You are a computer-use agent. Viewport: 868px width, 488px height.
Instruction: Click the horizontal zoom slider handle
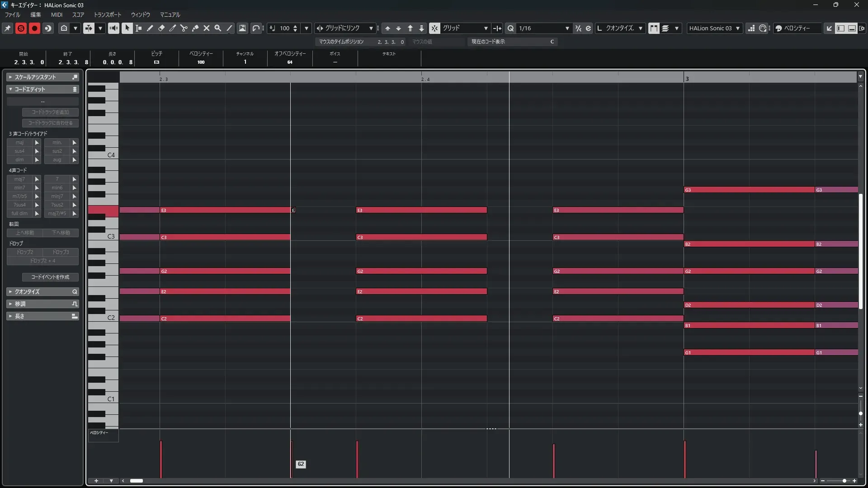tap(844, 481)
